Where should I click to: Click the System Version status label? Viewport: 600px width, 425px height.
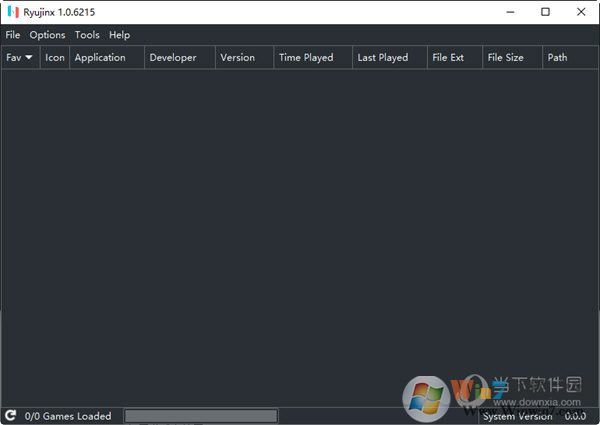point(517,416)
